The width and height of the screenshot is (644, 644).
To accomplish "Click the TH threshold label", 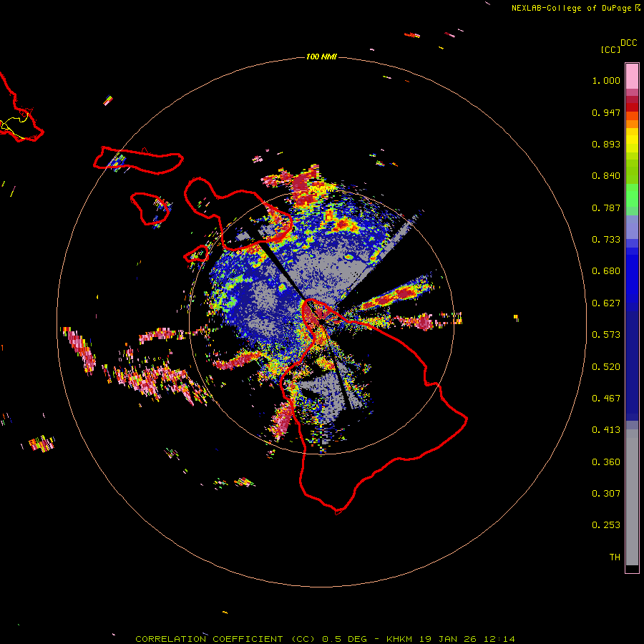I will pyautogui.click(x=615, y=557).
